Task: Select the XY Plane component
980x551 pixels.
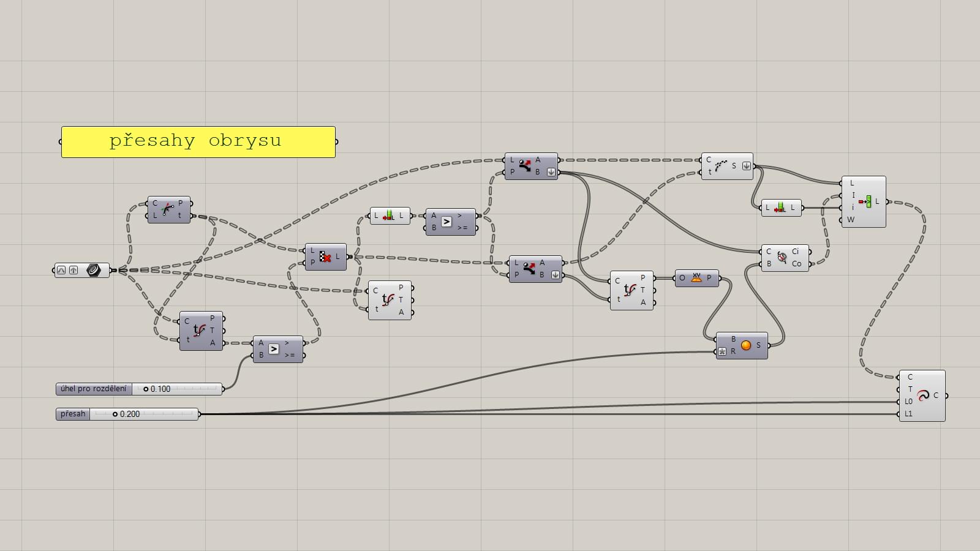Action: [x=696, y=278]
